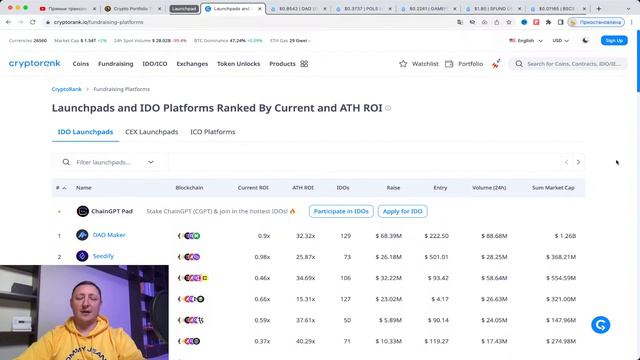Viewport: 640px width, 360px height.
Task: Click DAO Maker blockchain icons
Action: click(x=189, y=236)
